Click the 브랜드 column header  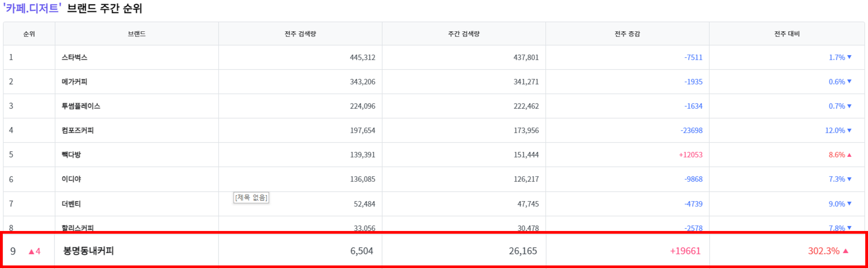pyautogui.click(x=137, y=34)
